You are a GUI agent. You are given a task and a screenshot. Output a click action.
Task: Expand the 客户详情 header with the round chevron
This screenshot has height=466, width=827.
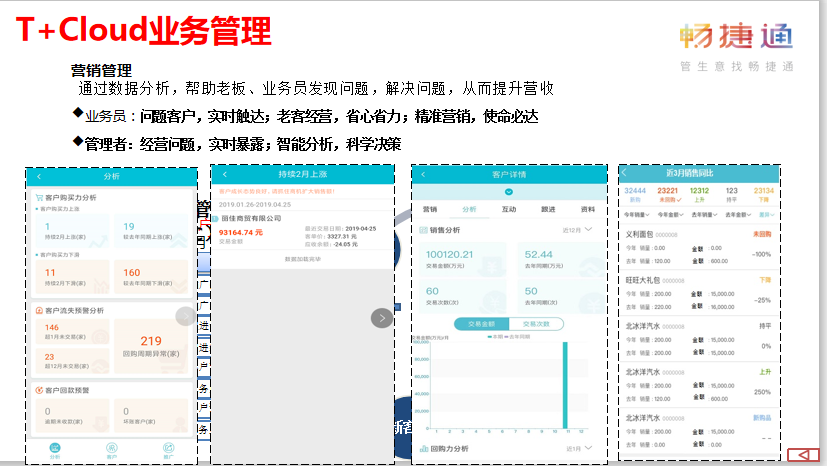[509, 192]
